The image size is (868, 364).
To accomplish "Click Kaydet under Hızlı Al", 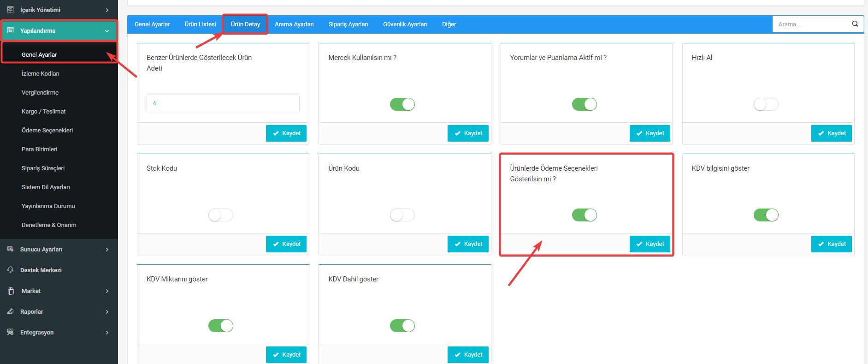I will click(831, 133).
